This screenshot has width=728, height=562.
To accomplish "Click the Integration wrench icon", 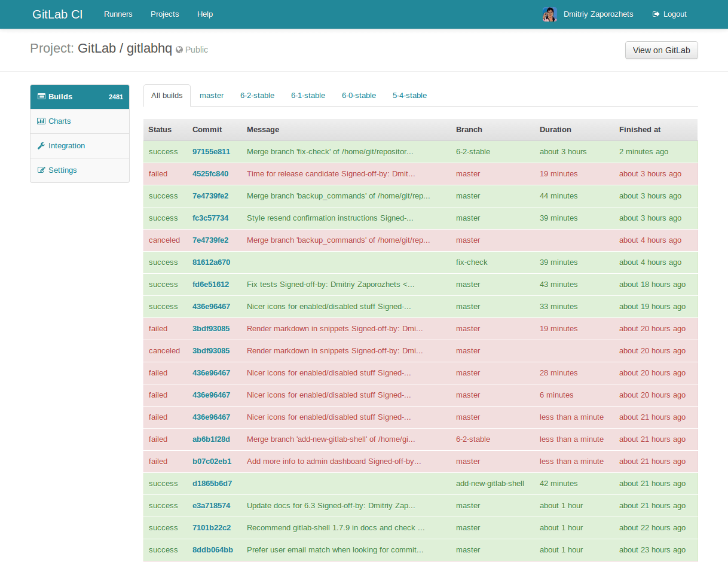I will (41, 145).
